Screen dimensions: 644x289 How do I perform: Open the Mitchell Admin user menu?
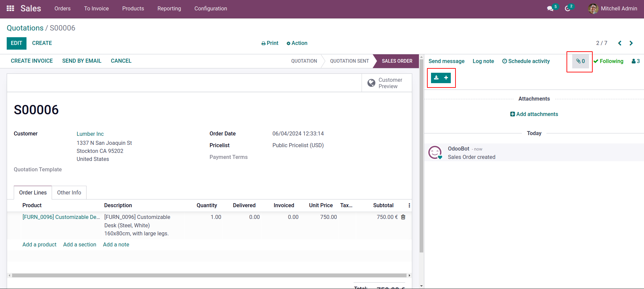[613, 9]
